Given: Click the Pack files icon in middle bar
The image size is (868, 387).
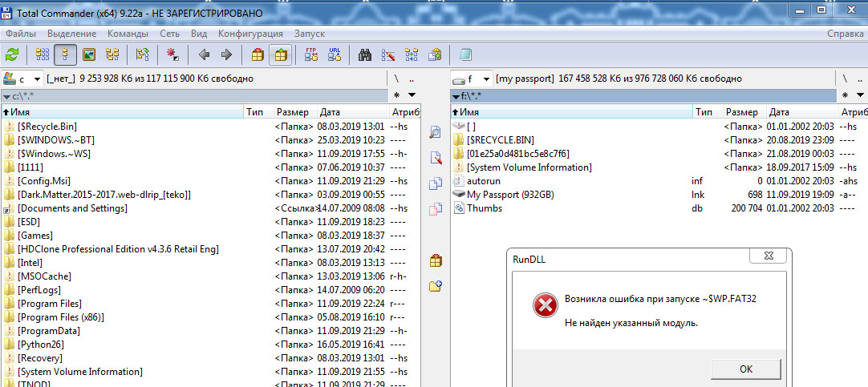Looking at the screenshot, I should (436, 260).
